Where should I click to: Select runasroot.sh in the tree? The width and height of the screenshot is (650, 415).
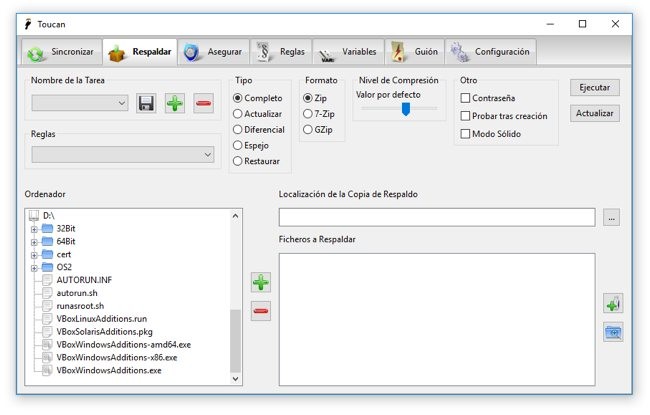pyautogui.click(x=80, y=306)
